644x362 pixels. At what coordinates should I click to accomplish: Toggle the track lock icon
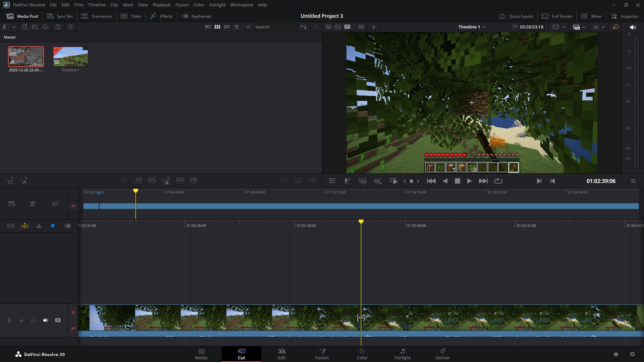[x=21, y=320]
